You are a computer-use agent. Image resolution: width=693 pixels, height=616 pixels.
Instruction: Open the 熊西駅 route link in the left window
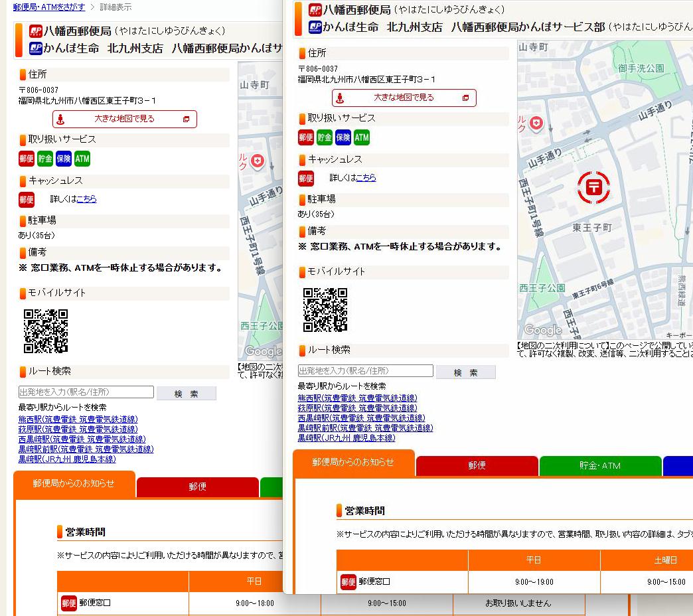pyautogui.click(x=78, y=419)
